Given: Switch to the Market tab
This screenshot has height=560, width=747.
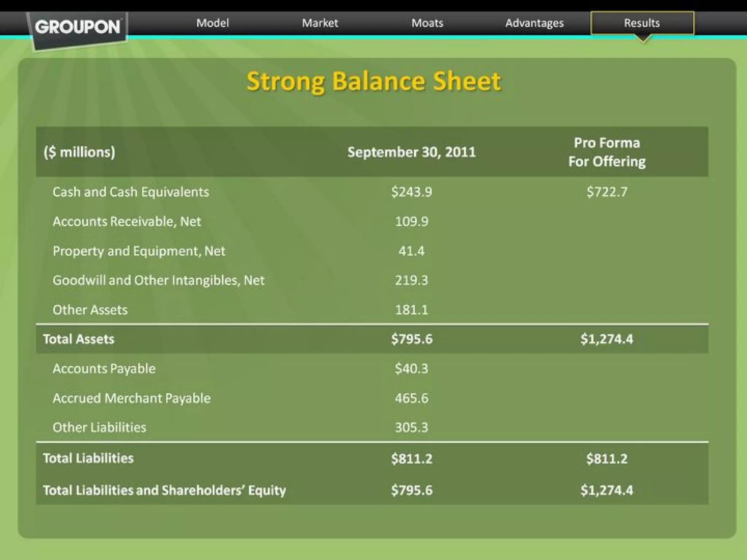Looking at the screenshot, I should pyautogui.click(x=320, y=23).
